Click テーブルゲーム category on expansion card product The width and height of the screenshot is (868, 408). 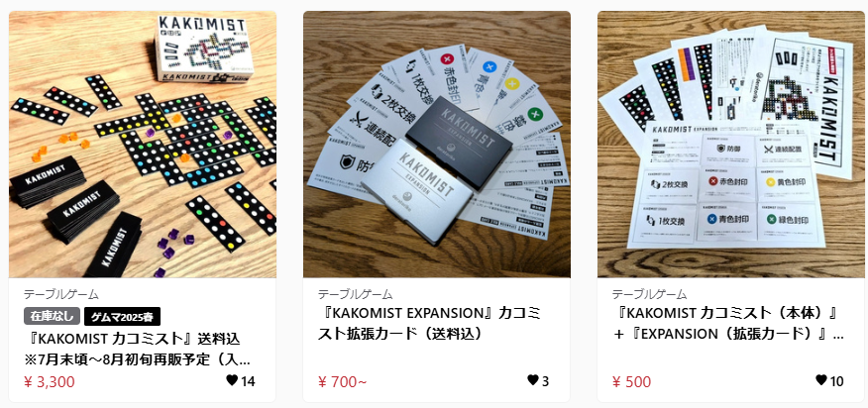click(x=356, y=294)
